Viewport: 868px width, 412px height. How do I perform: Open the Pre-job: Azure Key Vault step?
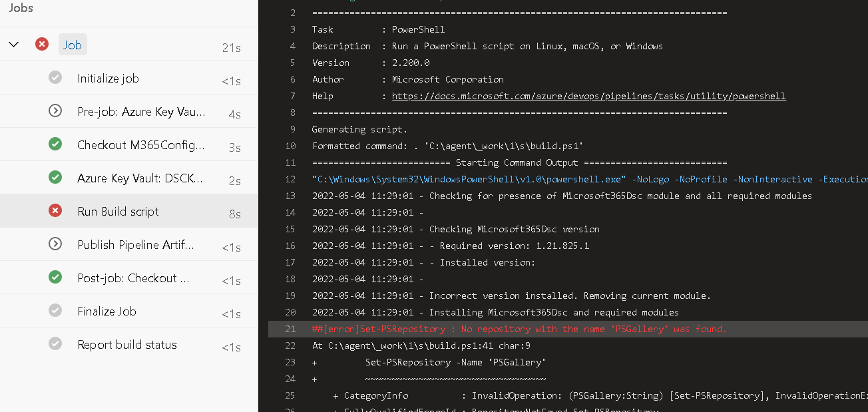tap(128, 111)
